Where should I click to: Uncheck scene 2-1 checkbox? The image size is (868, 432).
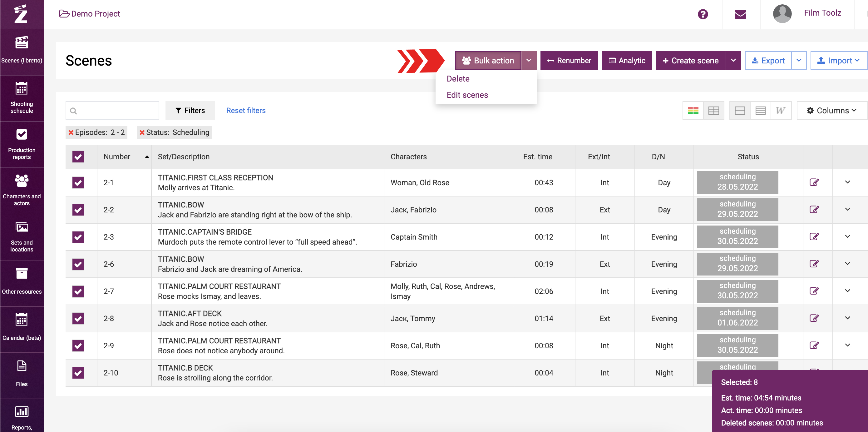click(x=78, y=183)
